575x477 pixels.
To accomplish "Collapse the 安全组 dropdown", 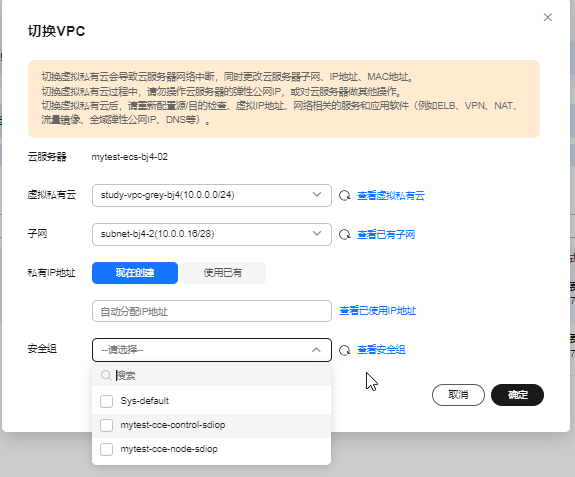I will click(212, 350).
